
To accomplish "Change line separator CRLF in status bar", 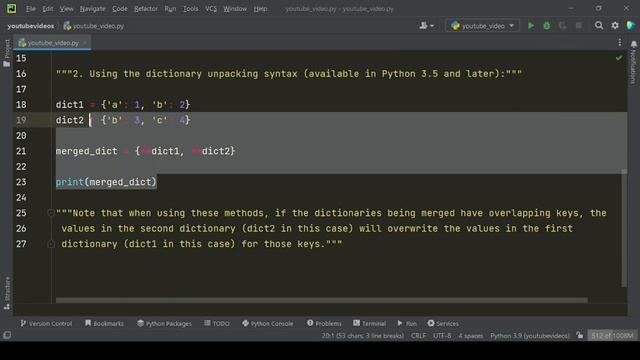I will coord(418,336).
